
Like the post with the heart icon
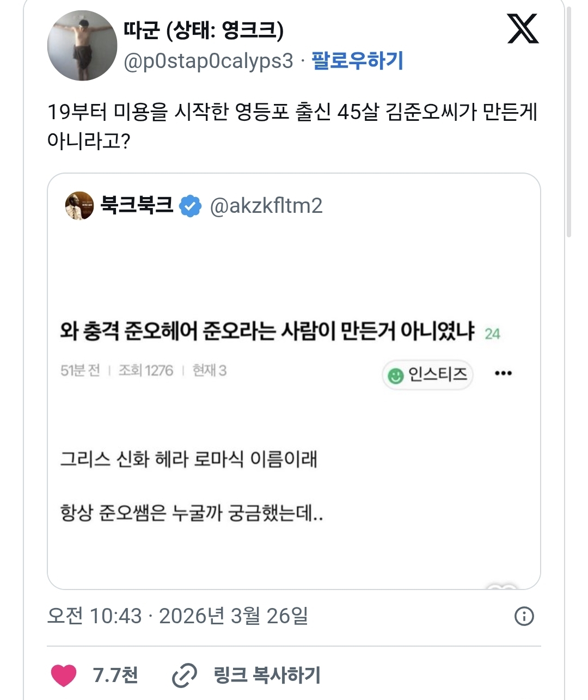click(64, 676)
